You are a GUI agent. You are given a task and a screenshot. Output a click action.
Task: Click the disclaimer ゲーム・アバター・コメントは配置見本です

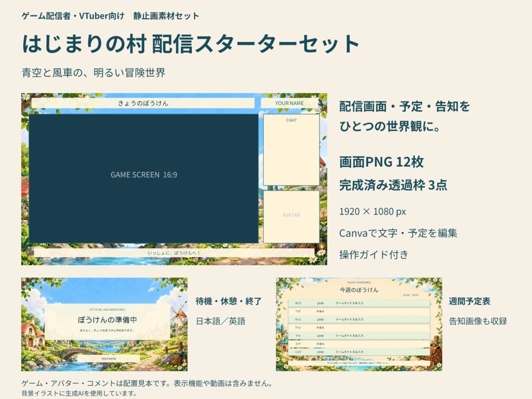[97, 383]
